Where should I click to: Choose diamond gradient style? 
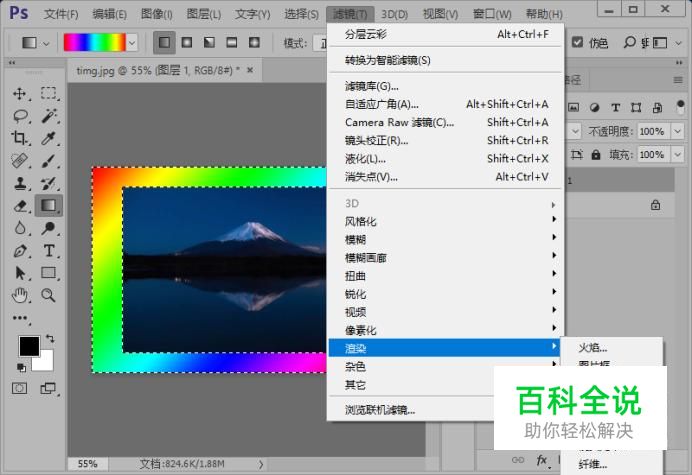(x=254, y=42)
